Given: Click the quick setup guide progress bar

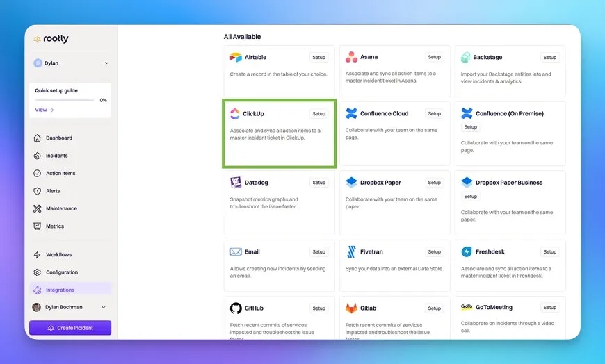Looking at the screenshot, I should 65,100.
